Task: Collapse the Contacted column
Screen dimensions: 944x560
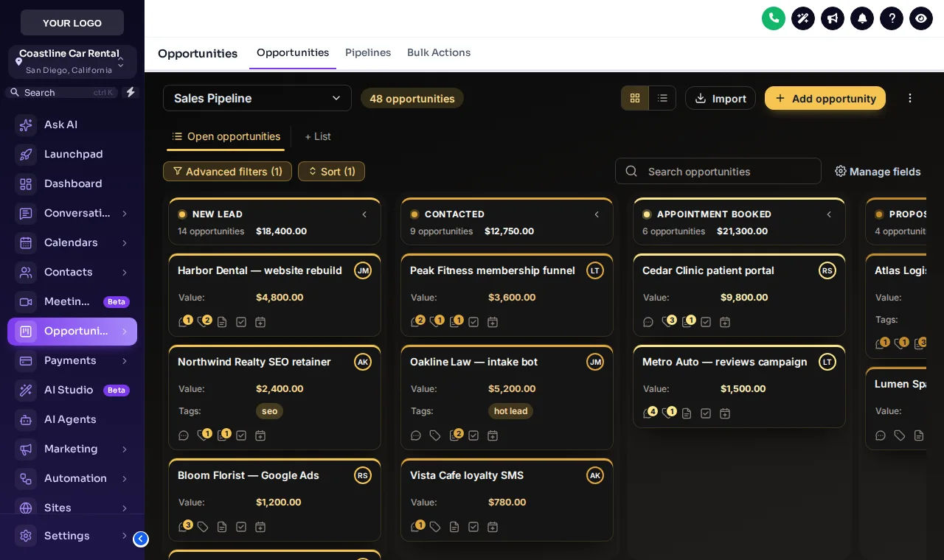Action: point(597,214)
